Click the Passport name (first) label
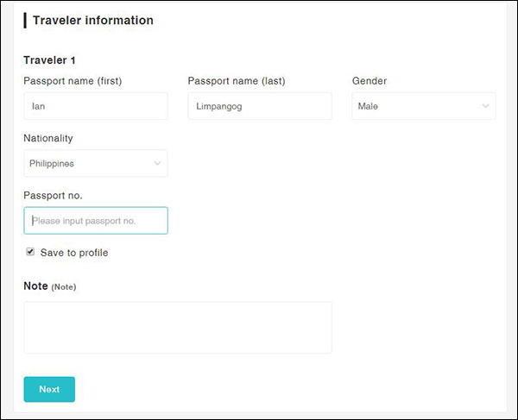Image resolution: width=518 pixels, height=420 pixels. click(x=73, y=81)
